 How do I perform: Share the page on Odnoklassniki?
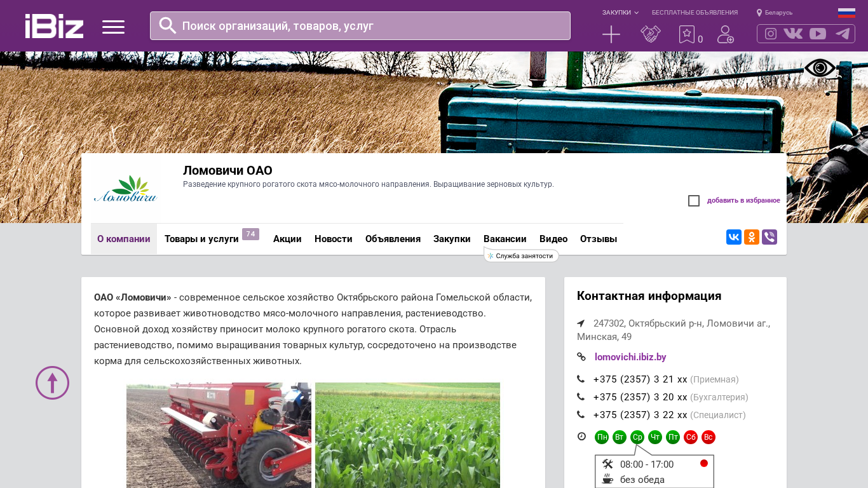pos(752,237)
